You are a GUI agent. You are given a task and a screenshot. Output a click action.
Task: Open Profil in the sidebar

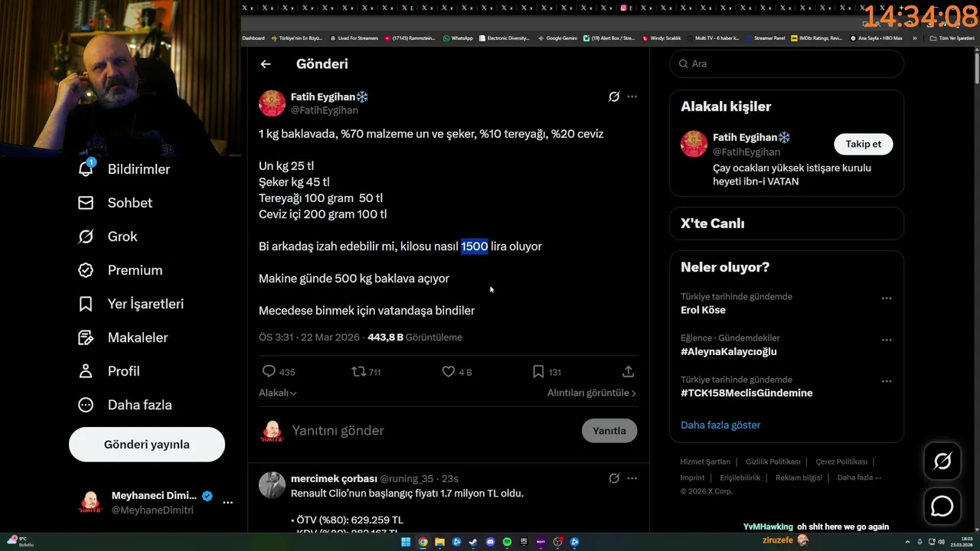point(109,371)
